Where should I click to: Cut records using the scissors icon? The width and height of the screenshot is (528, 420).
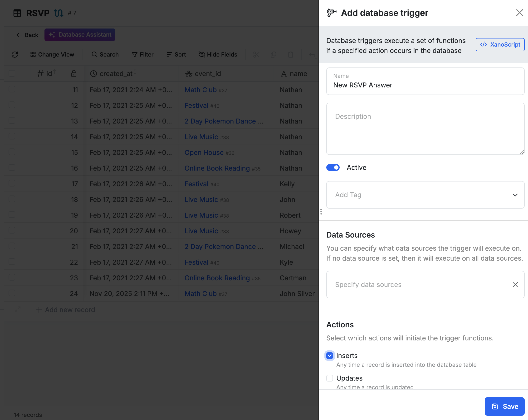[256, 55]
